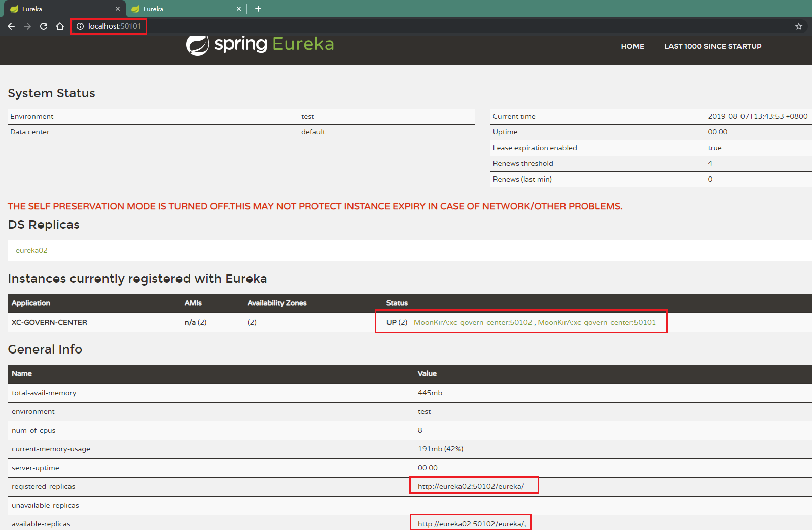
Task: Click the Value column header in General Info
Action: [427, 373]
